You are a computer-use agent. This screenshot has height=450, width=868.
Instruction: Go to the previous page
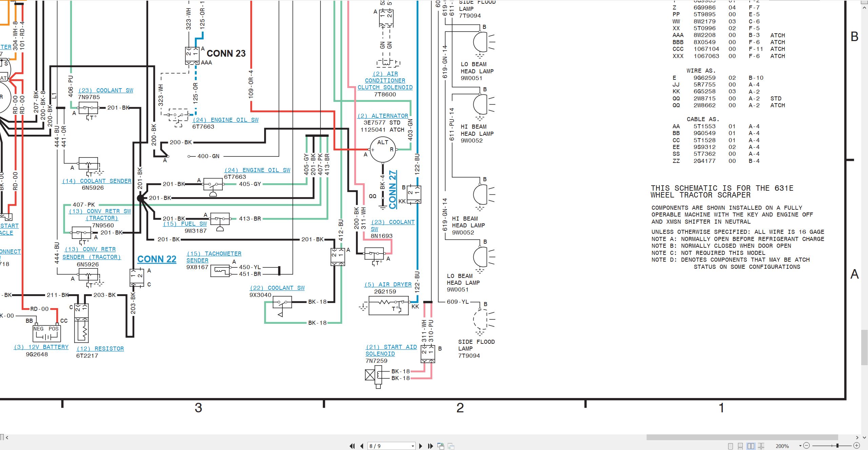pos(362,446)
